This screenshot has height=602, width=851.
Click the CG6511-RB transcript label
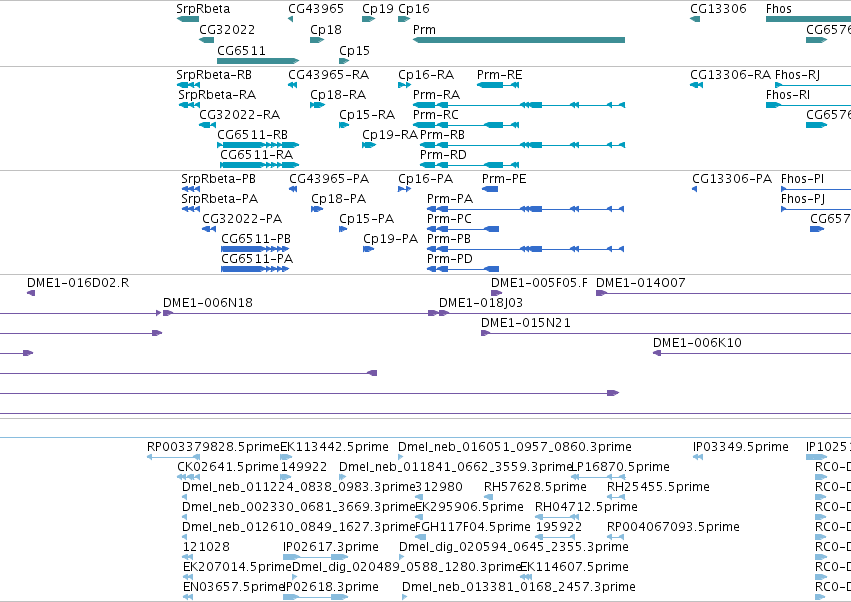click(x=252, y=135)
